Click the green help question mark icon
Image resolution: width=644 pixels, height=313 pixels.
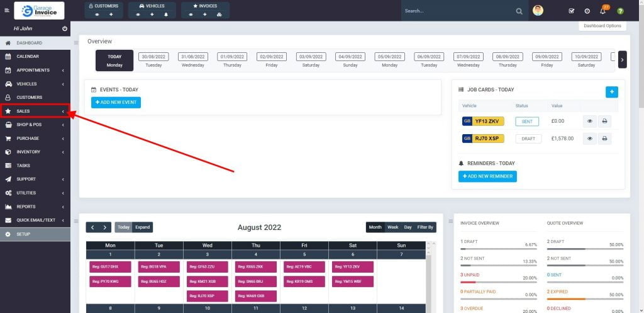(x=620, y=11)
